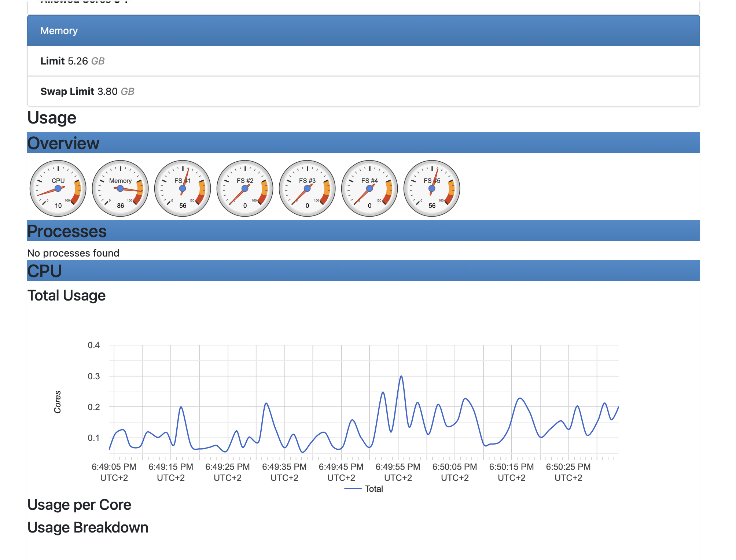The height and width of the screenshot is (560, 736).
Task: Click the FS #3 gauge
Action: point(307,188)
